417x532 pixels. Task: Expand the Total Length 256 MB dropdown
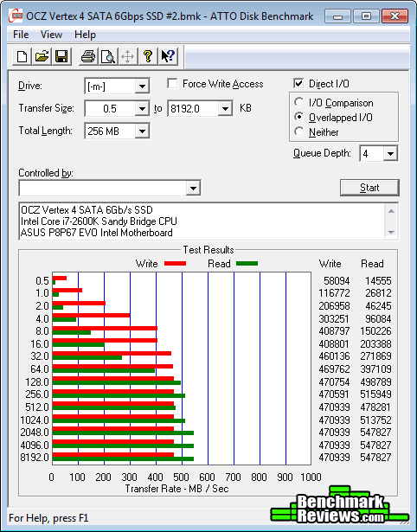(x=142, y=131)
